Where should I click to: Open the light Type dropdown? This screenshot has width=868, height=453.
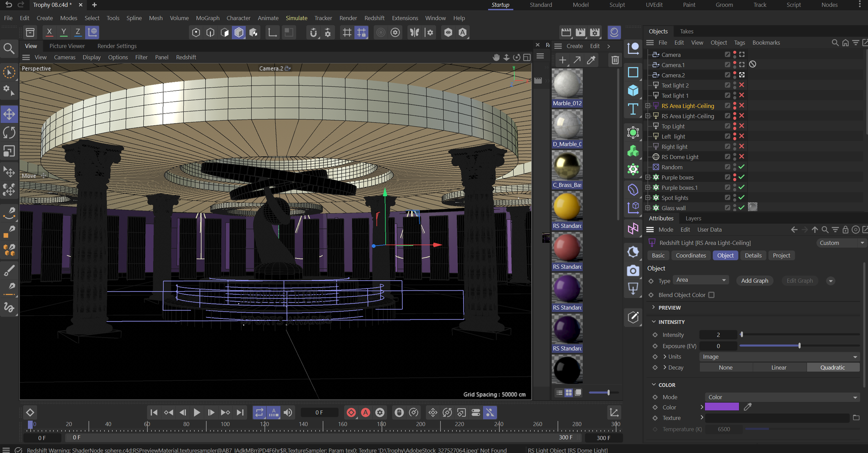coord(701,280)
